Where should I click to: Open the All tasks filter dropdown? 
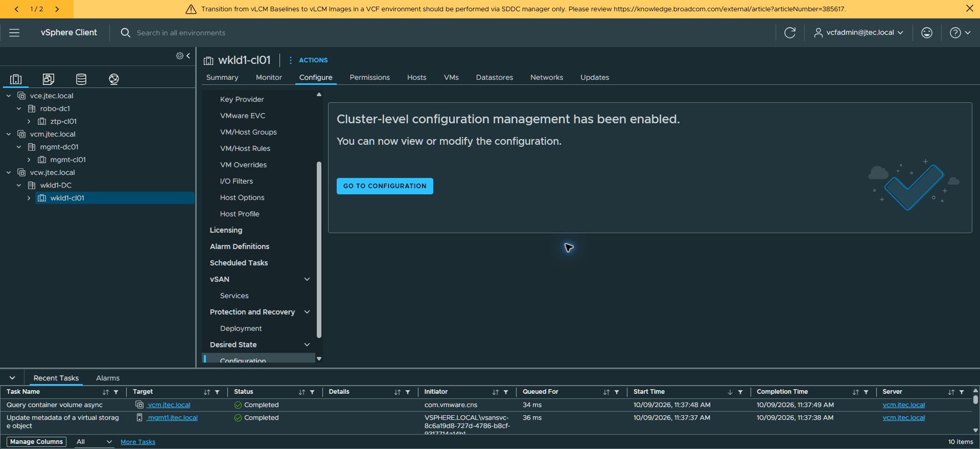click(94, 442)
